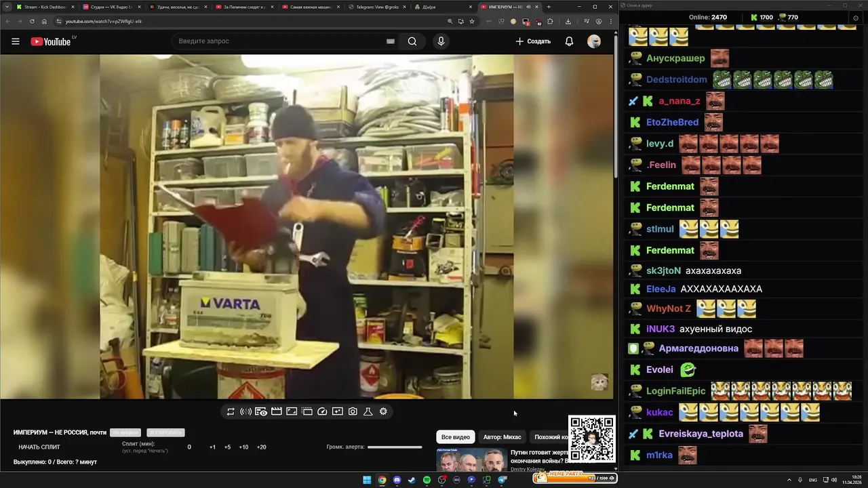868x488 pixels.
Task: Switch ENG keyboard language in tray
Action: click(813, 480)
